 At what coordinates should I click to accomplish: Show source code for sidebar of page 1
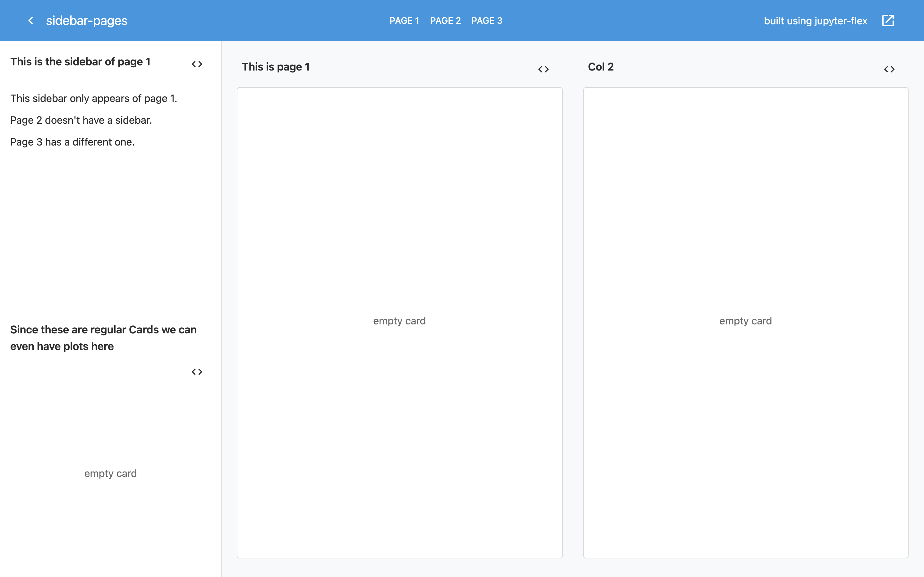click(x=197, y=64)
